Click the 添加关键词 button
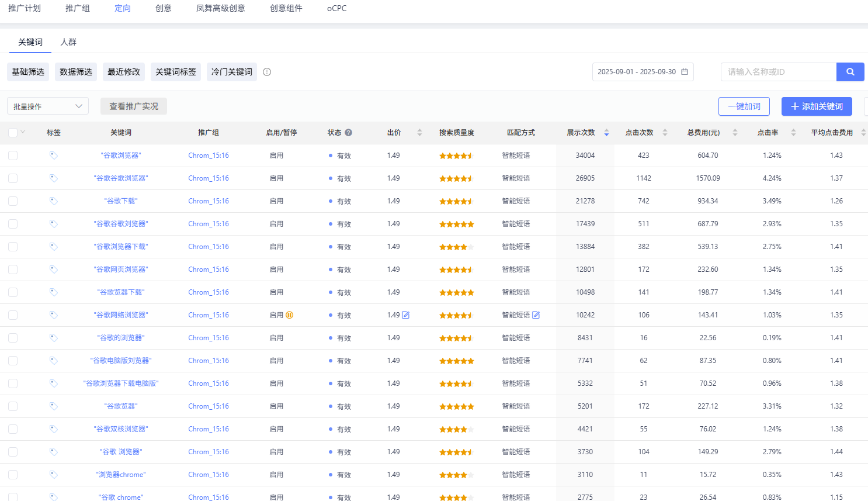This screenshot has height=501, width=868. 817,106
